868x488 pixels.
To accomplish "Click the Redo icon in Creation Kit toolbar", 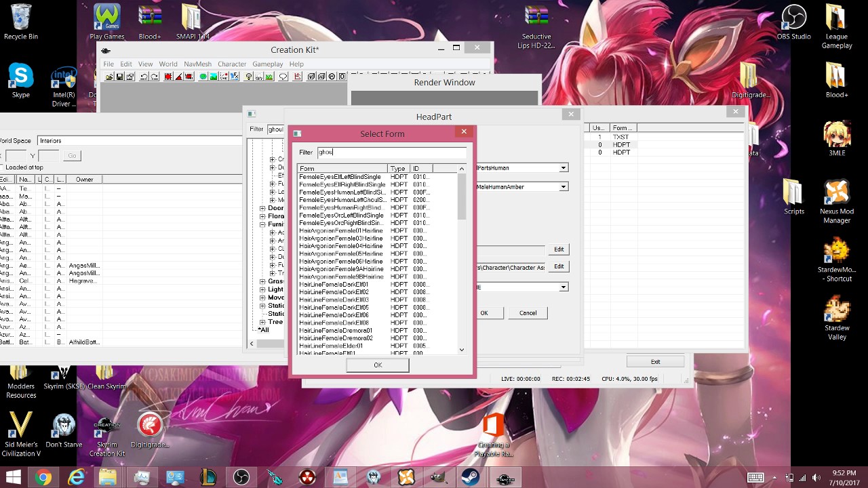I will coord(155,77).
